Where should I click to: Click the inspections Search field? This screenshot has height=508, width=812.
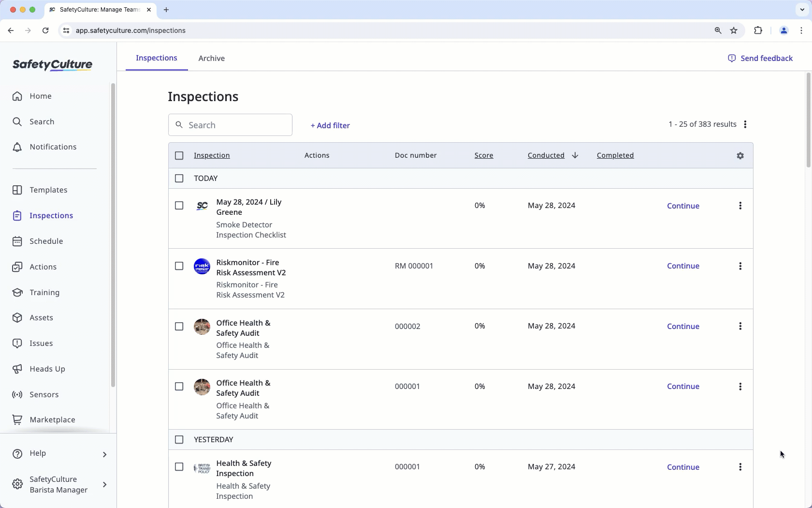coord(231,125)
